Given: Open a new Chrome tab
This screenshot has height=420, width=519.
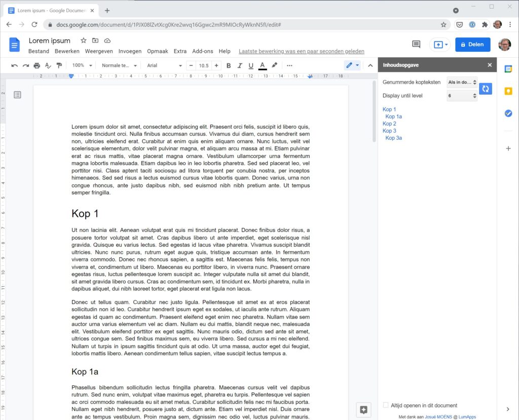Looking at the screenshot, I should pos(107,11).
